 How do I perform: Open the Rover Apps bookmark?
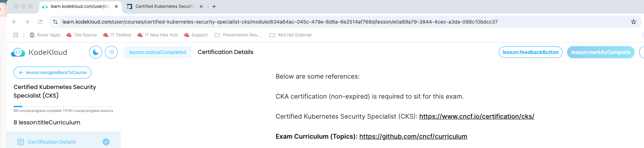(x=45, y=35)
